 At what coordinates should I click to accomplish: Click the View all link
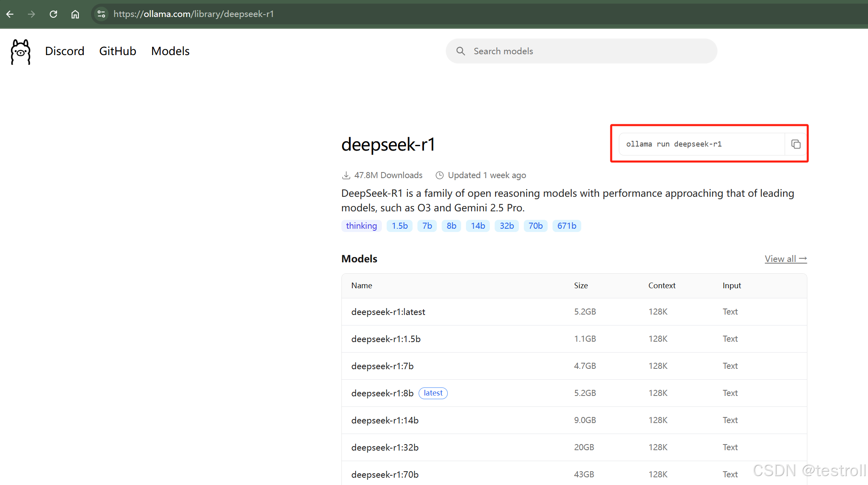click(x=785, y=259)
